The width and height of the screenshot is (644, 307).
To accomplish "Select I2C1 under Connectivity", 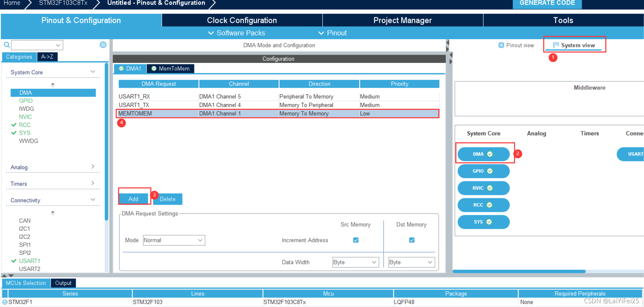I will pyautogui.click(x=24, y=229).
